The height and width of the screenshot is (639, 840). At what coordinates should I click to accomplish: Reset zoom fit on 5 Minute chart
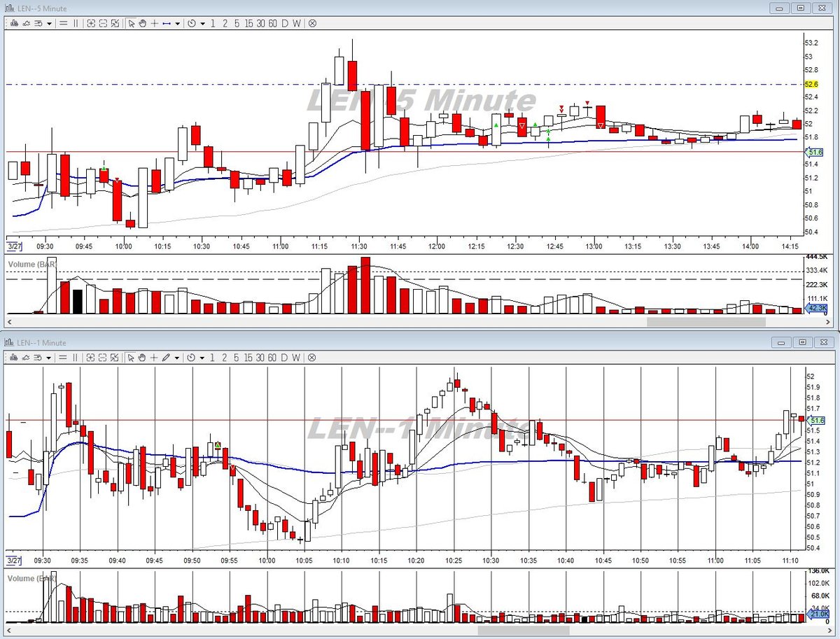[x=115, y=23]
